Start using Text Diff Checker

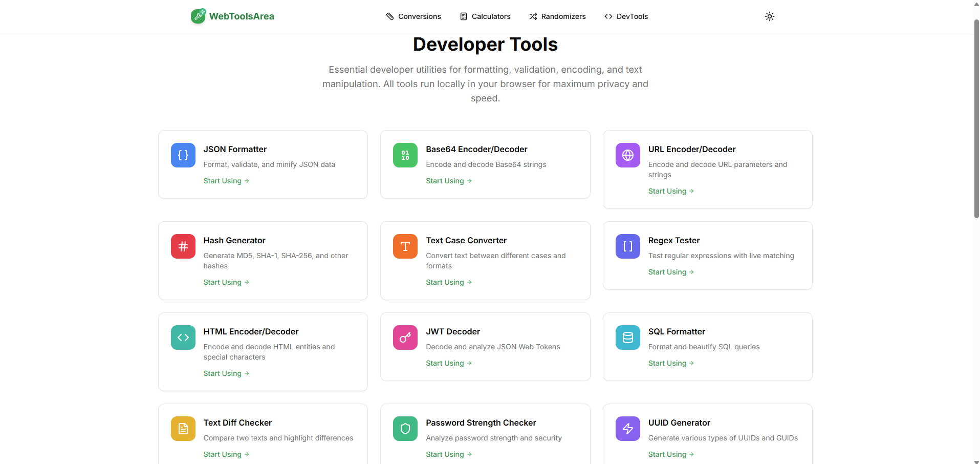pos(226,454)
